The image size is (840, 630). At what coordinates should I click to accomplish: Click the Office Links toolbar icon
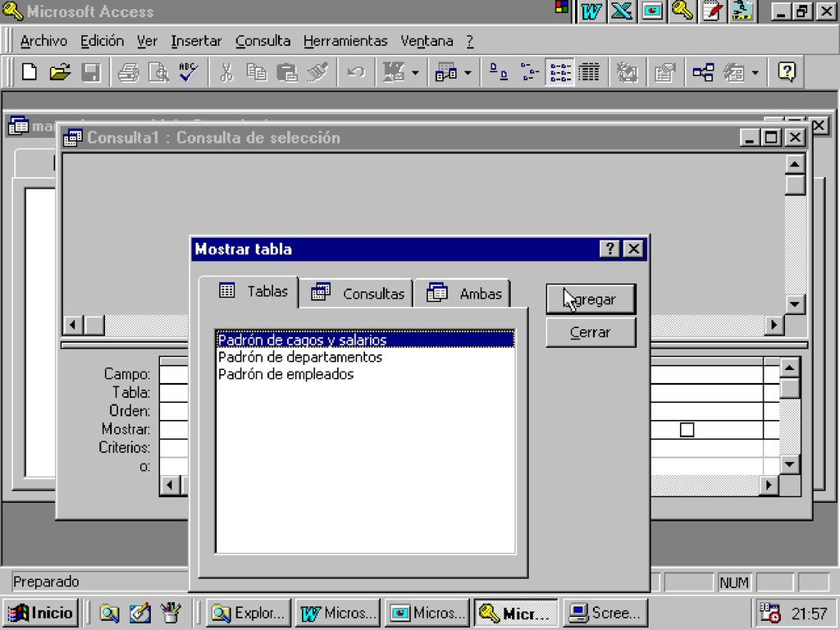395,72
